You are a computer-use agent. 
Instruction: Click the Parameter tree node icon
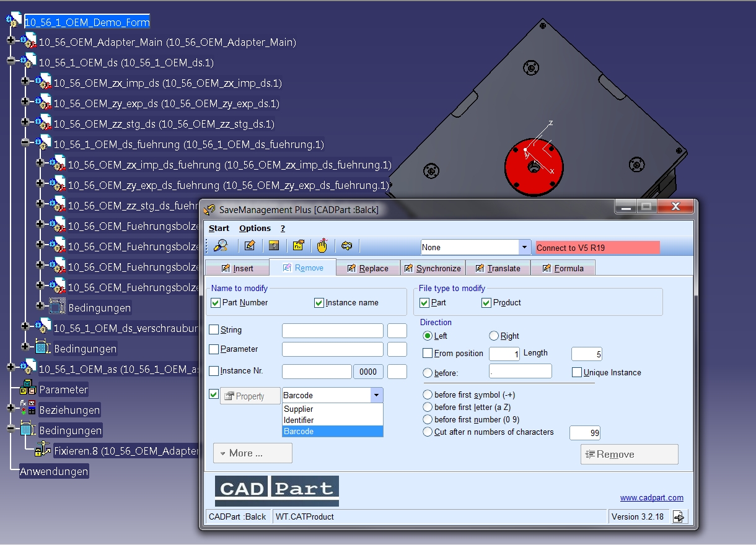click(28, 390)
